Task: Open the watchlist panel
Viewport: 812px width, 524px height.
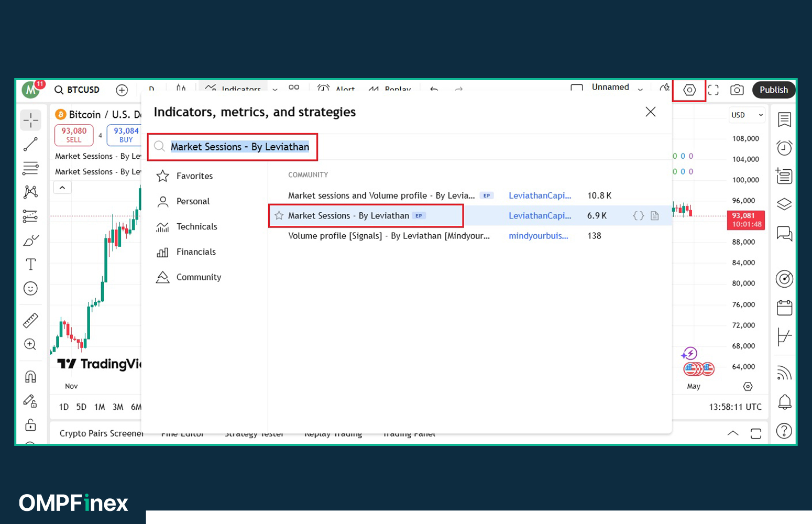Action: (784, 120)
